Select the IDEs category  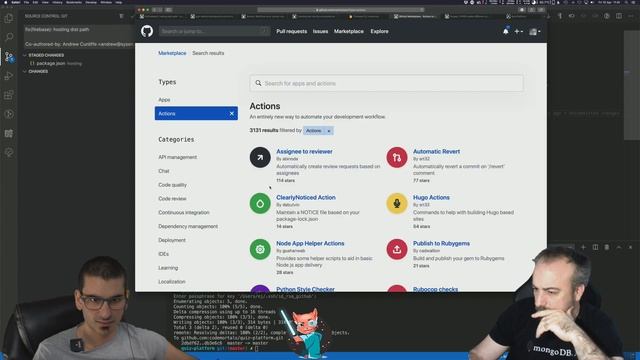pos(163,254)
